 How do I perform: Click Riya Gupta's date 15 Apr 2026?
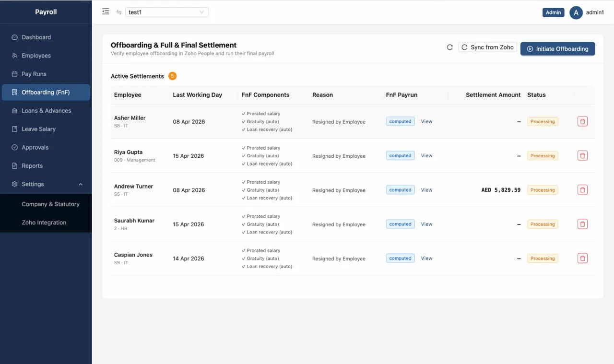coord(189,156)
